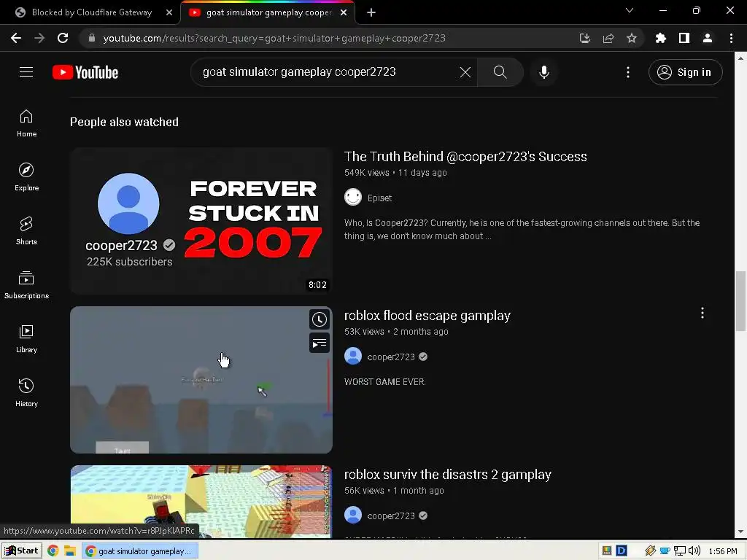Image resolution: width=747 pixels, height=560 pixels.
Task: Share this page icon
Action: click(608, 38)
